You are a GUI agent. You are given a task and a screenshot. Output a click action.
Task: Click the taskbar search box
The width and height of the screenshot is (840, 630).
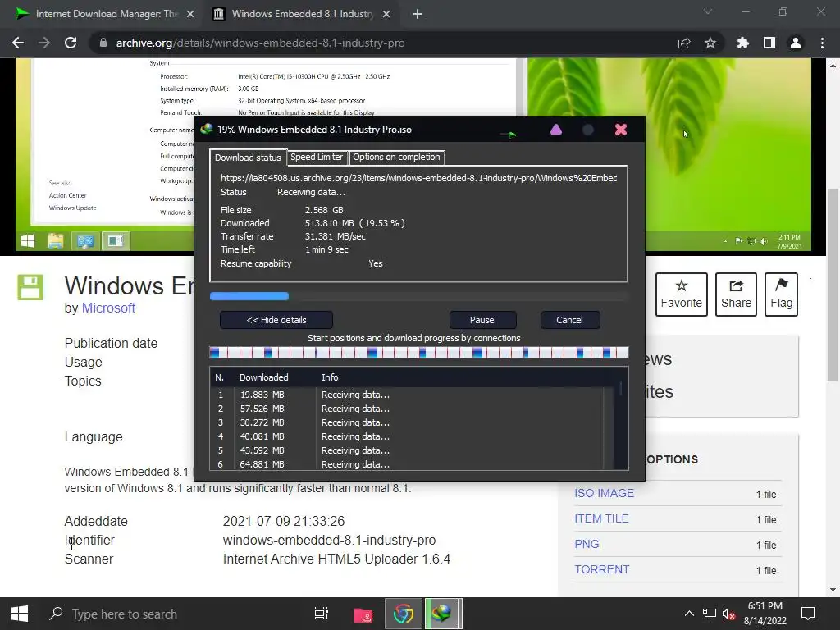[171, 614]
